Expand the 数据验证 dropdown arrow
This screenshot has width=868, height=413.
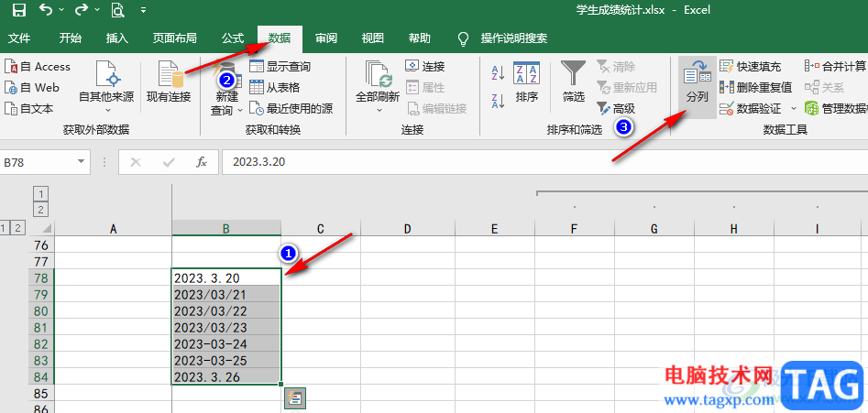tap(793, 109)
